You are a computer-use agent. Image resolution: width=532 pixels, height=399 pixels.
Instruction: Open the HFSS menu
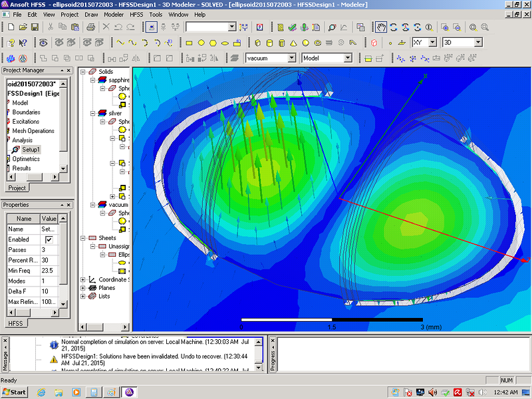[x=136, y=14]
